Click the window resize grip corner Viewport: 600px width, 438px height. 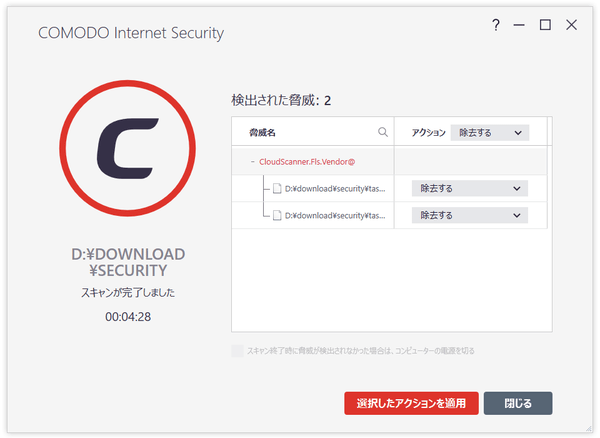(589, 428)
